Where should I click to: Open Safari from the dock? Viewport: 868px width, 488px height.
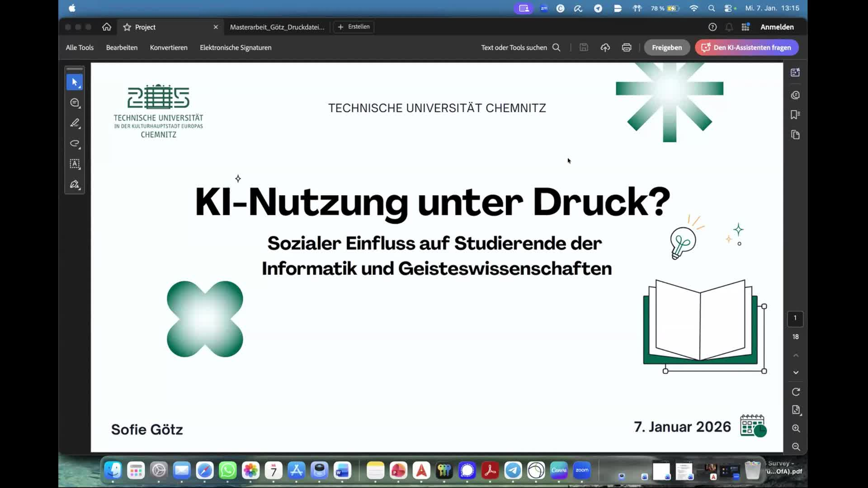pyautogui.click(x=205, y=471)
